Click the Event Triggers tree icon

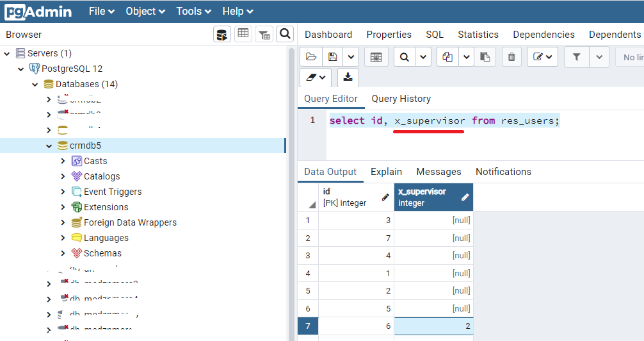click(76, 192)
